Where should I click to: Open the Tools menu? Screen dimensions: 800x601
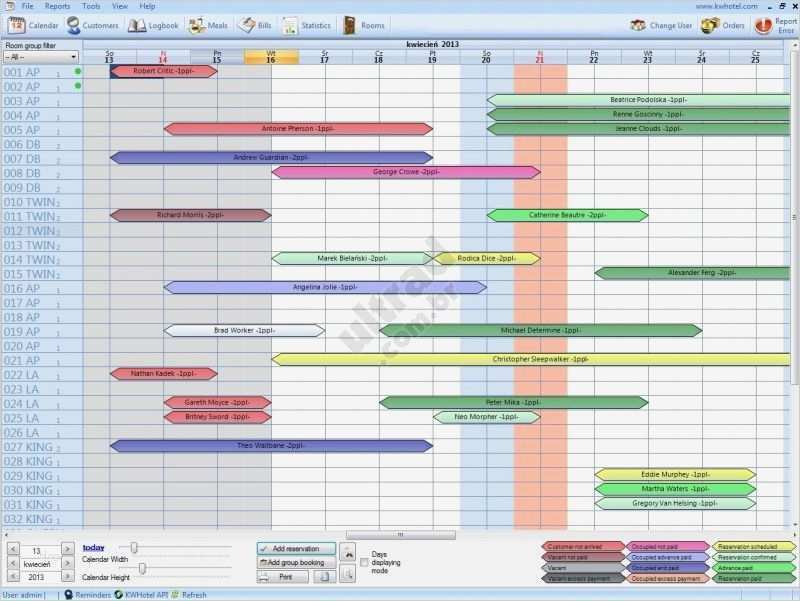click(x=90, y=6)
